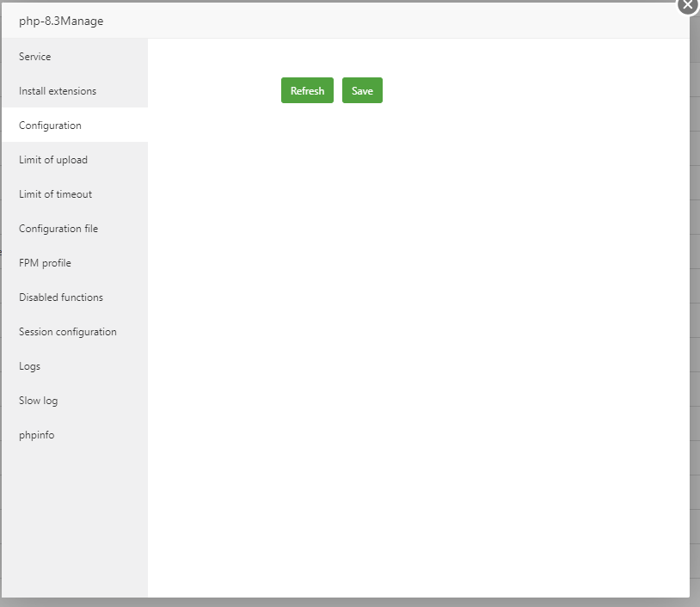Open the Service tab
This screenshot has width=700, height=607.
[75, 57]
